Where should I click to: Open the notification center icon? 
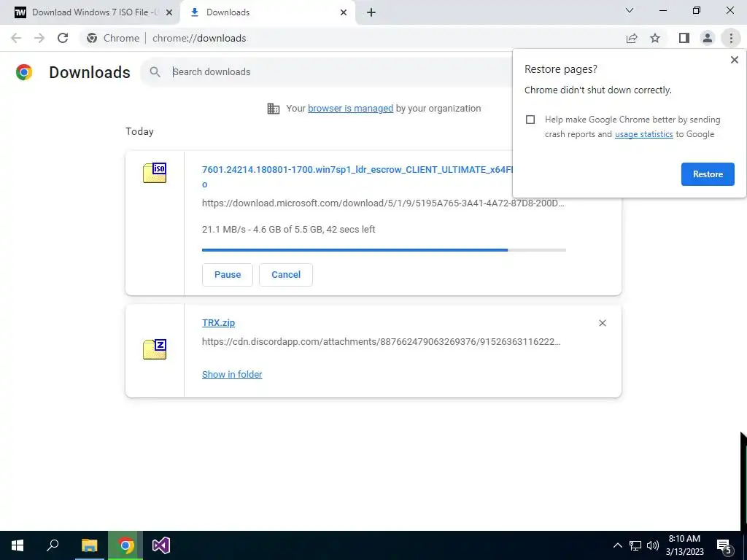click(724, 546)
